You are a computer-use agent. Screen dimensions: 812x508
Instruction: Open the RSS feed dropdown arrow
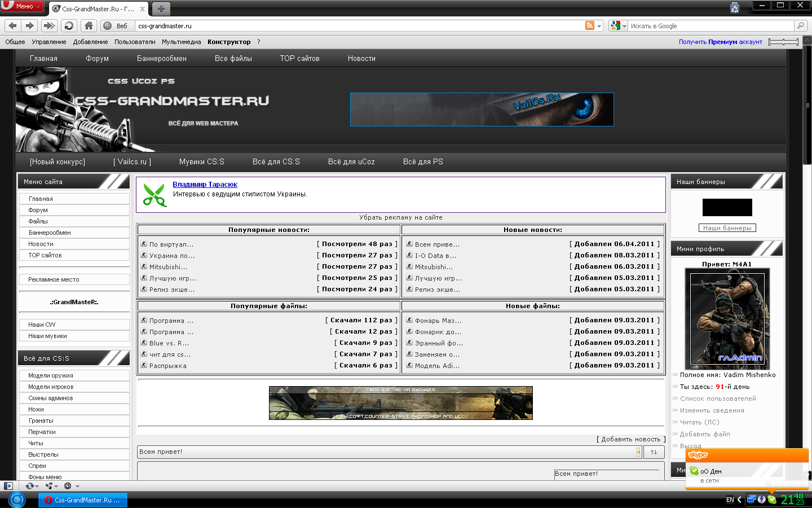[599, 26]
